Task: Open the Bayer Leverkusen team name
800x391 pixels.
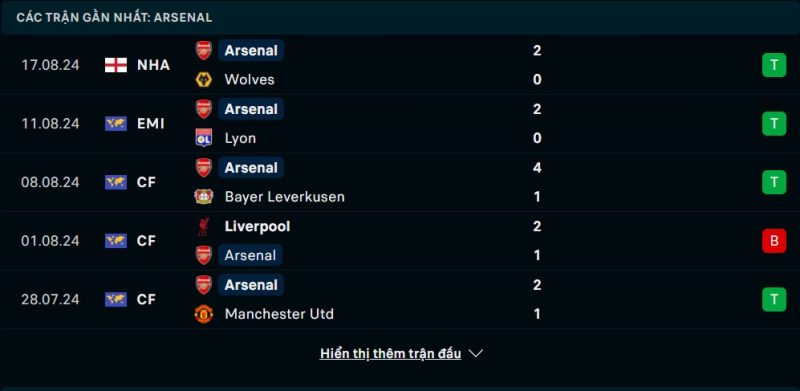Action: [285, 197]
